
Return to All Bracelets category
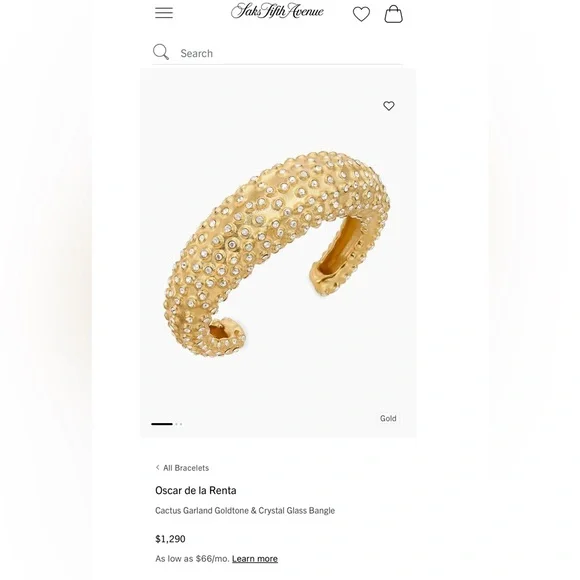click(186, 468)
